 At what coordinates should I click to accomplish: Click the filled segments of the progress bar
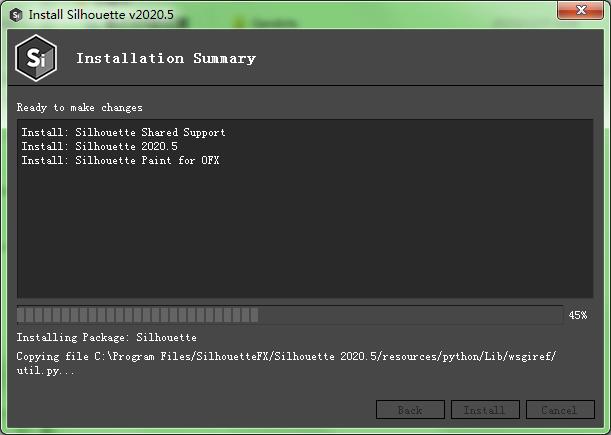pyautogui.click(x=138, y=315)
